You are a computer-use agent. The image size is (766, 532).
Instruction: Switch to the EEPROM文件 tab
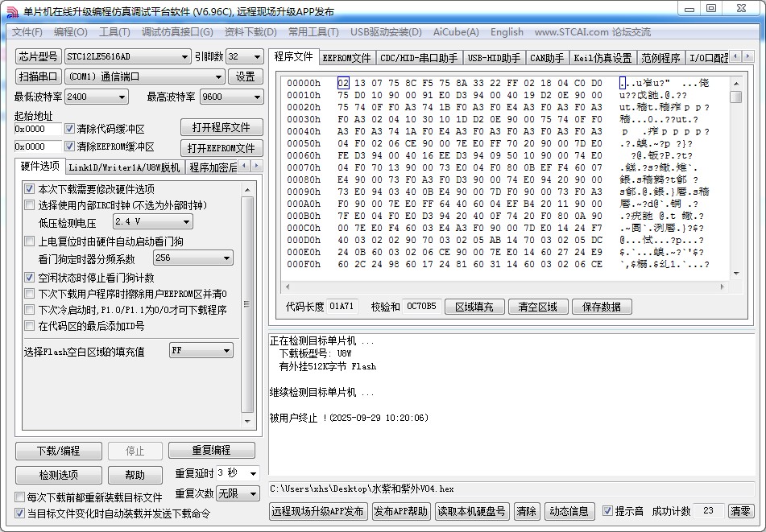[x=346, y=58]
